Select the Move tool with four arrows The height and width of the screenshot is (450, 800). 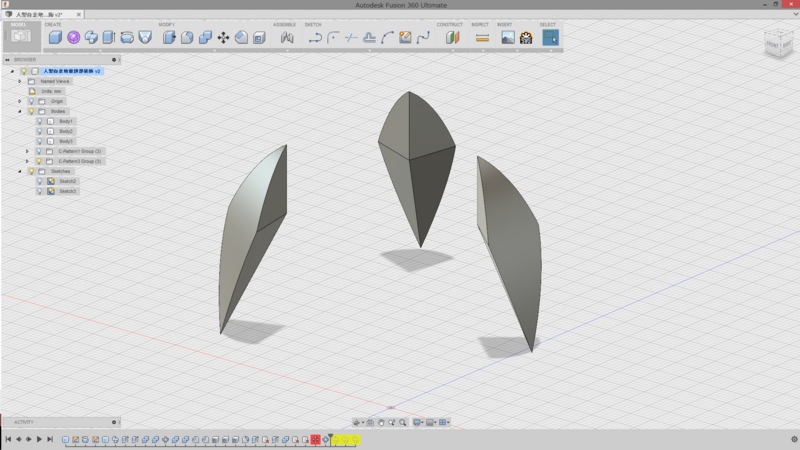pyautogui.click(x=223, y=37)
